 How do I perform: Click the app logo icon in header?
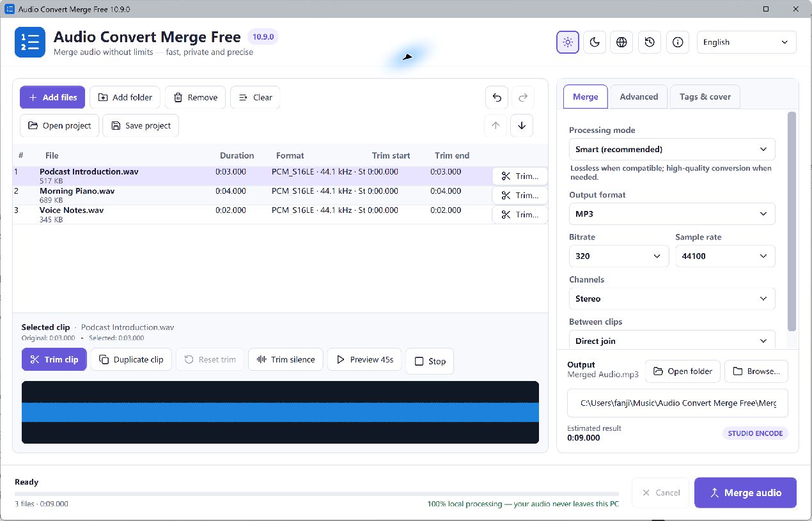[30, 42]
